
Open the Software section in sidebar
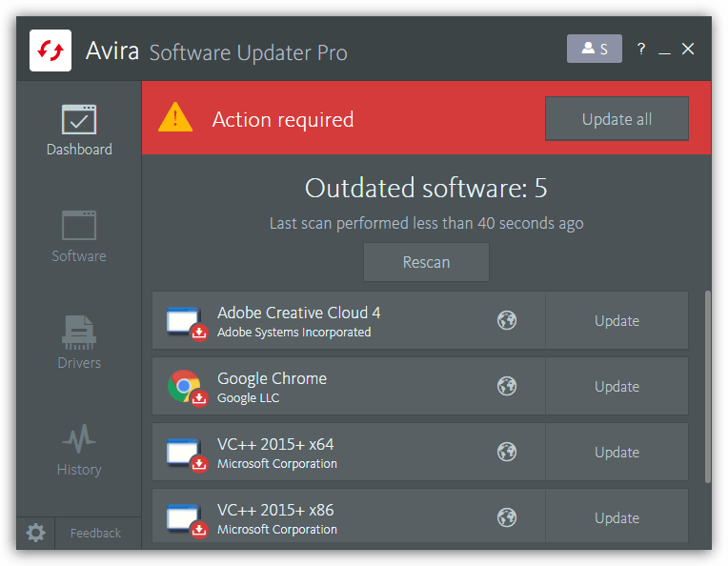tap(79, 237)
